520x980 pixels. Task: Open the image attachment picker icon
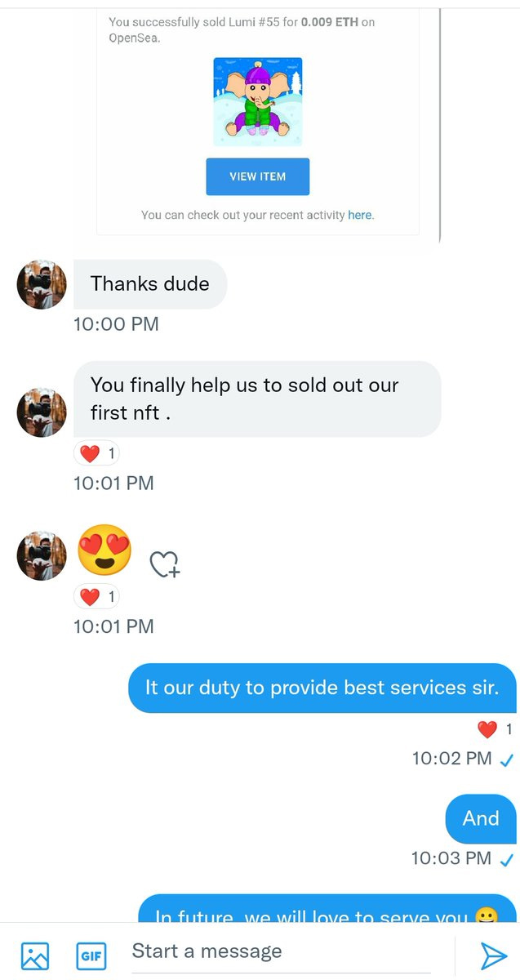(35, 955)
